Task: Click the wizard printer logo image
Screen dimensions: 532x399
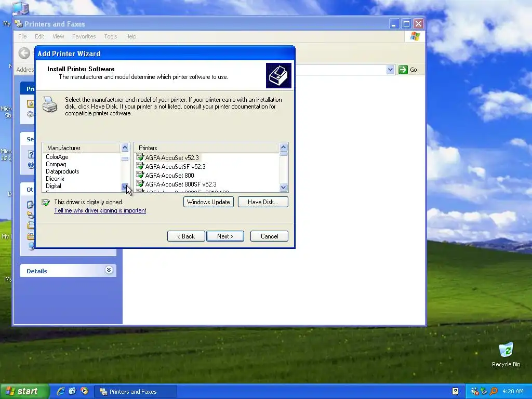Action: click(278, 75)
